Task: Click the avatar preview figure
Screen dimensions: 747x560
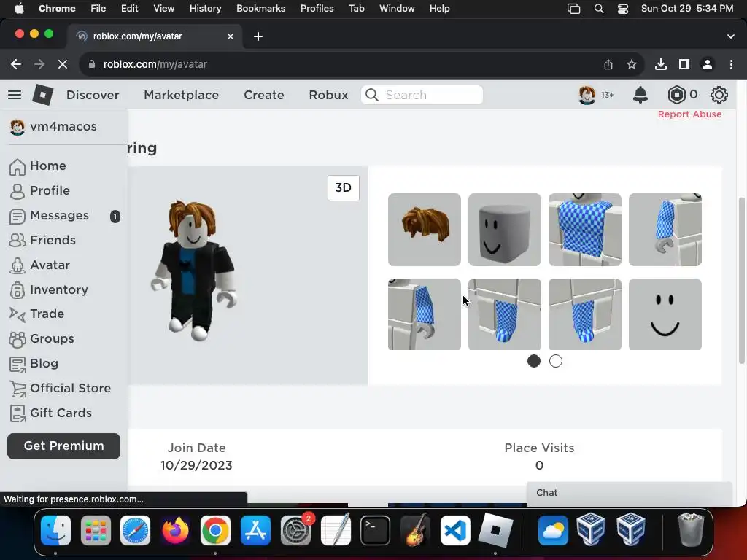Action: click(x=193, y=271)
